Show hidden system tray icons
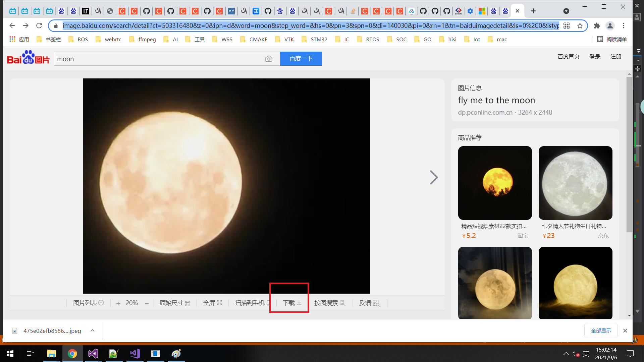Image resolution: width=644 pixels, height=362 pixels. [x=566, y=354]
